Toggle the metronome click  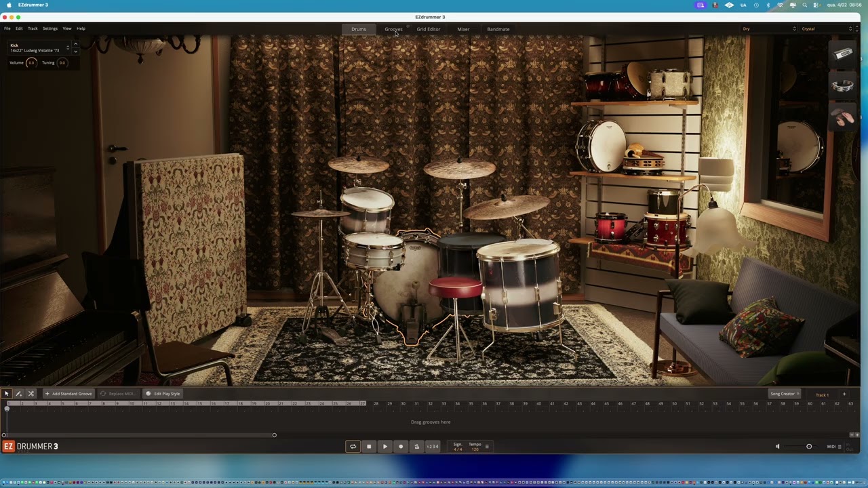[416, 446]
